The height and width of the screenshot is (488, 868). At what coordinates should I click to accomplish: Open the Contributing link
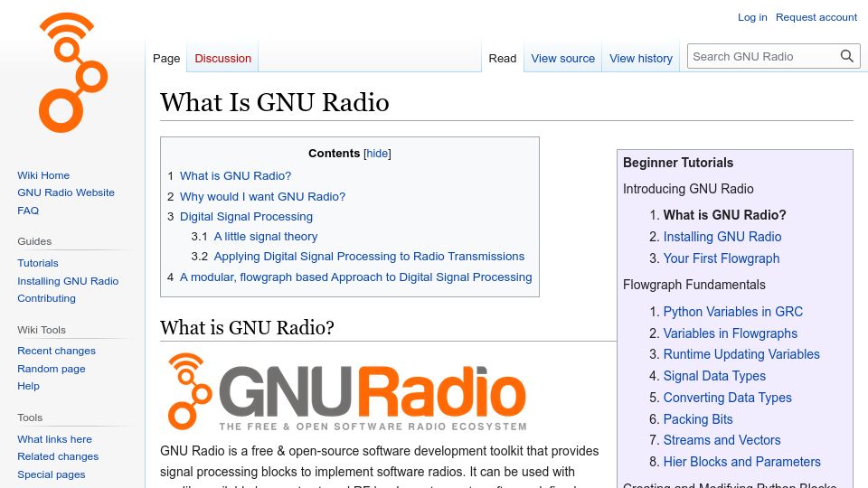pyautogui.click(x=46, y=298)
